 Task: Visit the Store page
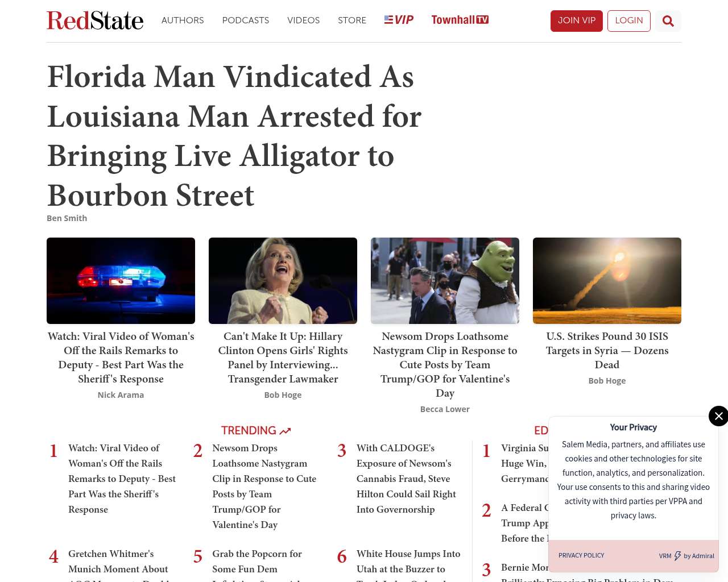pyautogui.click(x=352, y=20)
